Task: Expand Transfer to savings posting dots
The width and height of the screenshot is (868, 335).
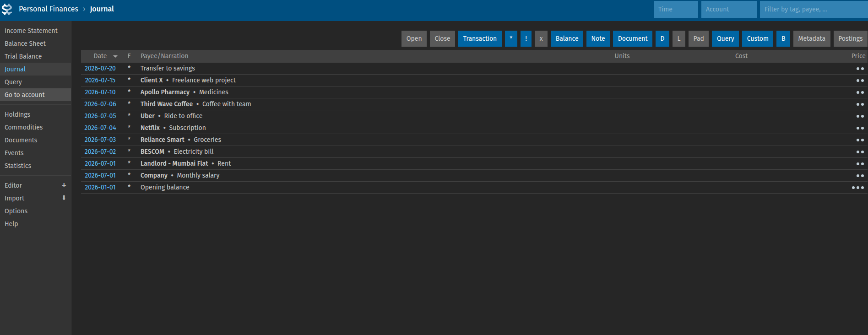Action: click(860, 69)
